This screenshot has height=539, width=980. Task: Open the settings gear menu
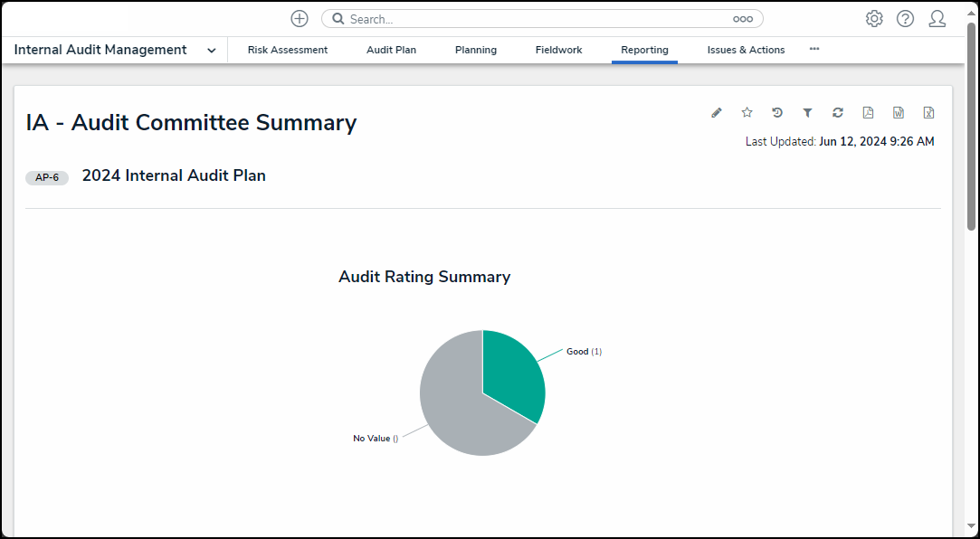click(x=874, y=19)
